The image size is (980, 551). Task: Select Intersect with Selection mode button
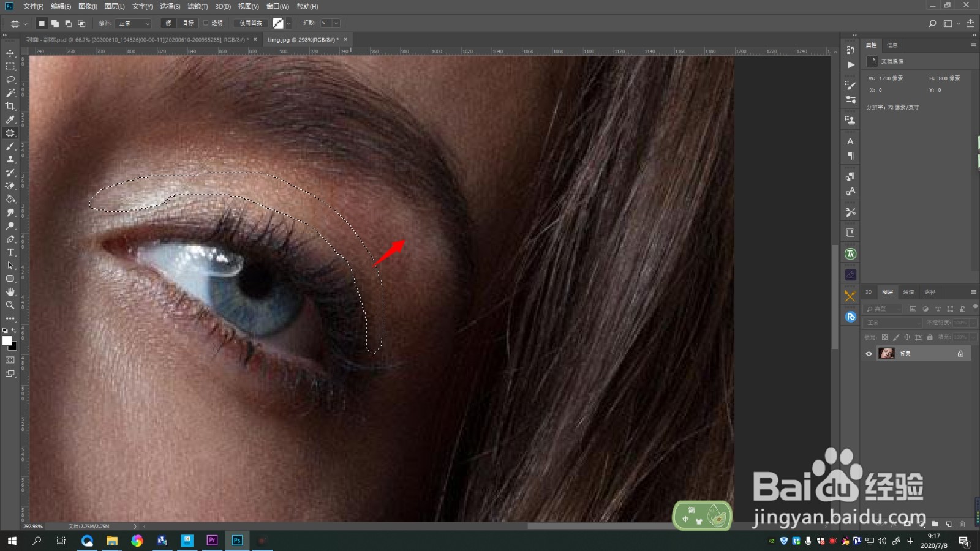pos(81,23)
